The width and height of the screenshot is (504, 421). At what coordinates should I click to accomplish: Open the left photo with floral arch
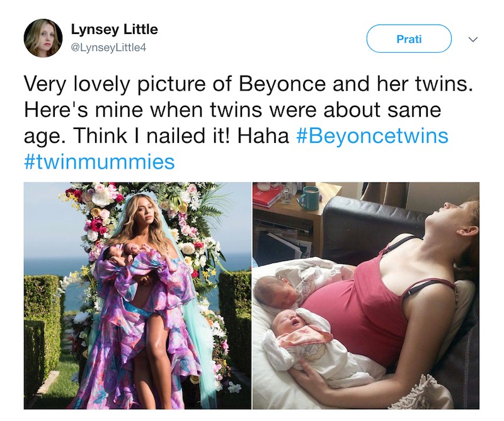point(137,296)
